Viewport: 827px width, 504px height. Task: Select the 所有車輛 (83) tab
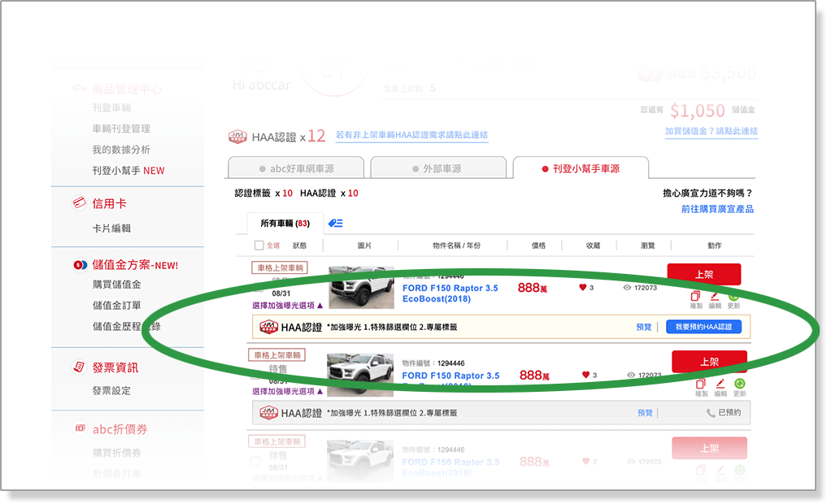pos(285,223)
